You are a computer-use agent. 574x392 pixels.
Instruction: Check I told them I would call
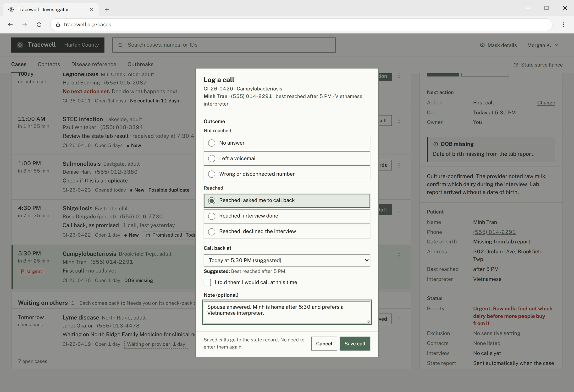[207, 282]
